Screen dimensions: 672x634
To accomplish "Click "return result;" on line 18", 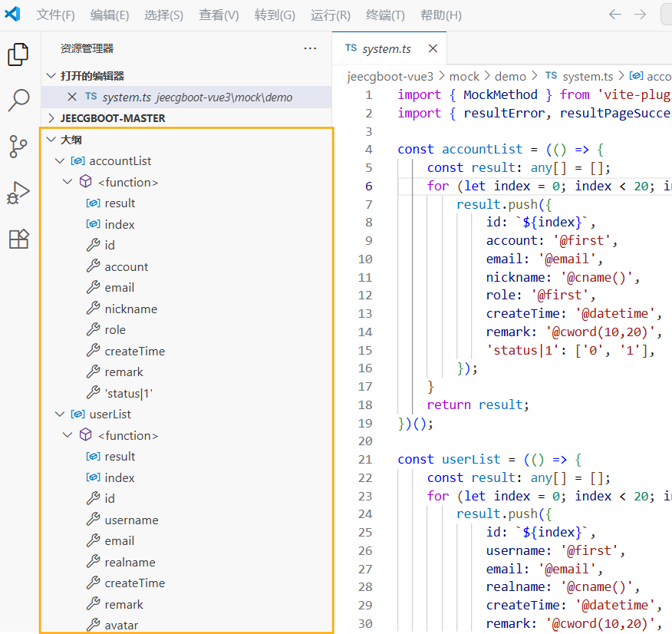I will 478,405.
